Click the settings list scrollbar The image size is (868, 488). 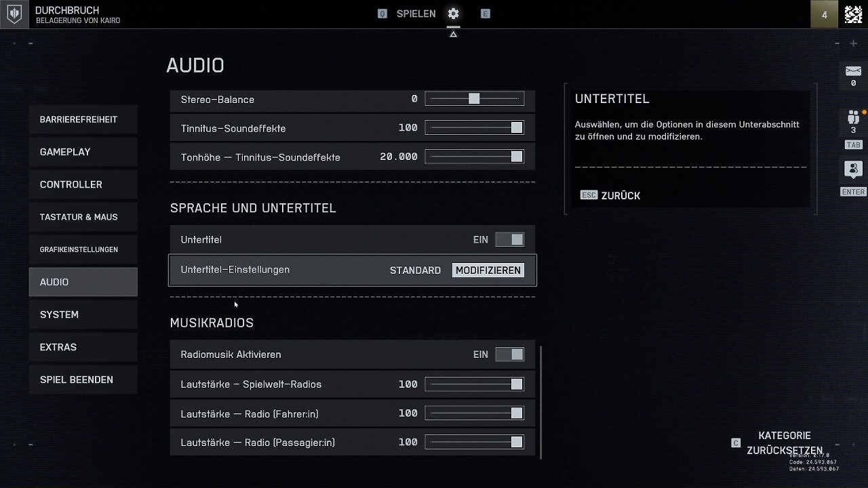[540, 403]
